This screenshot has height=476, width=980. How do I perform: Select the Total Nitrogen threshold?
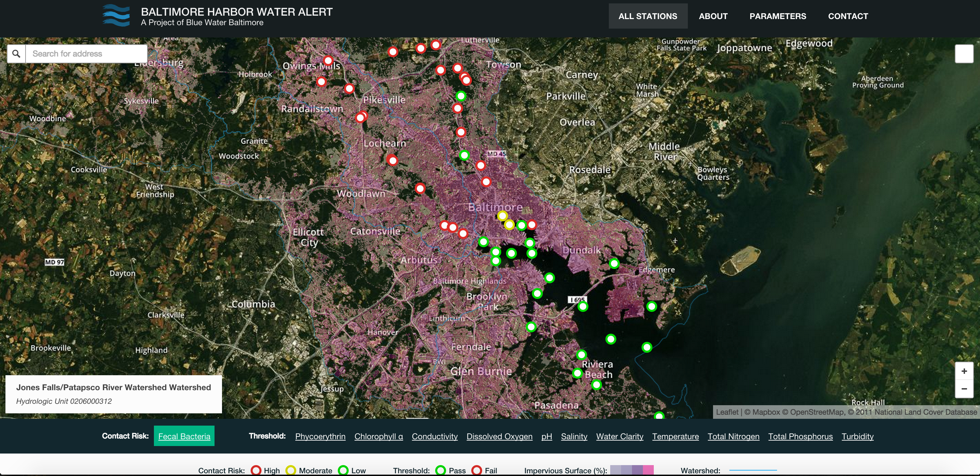(x=733, y=437)
